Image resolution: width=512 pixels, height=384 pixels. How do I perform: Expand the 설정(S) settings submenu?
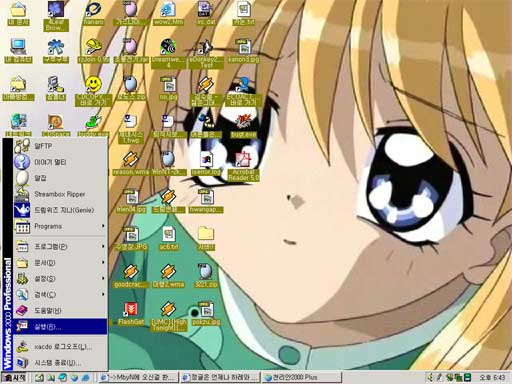[61, 279]
